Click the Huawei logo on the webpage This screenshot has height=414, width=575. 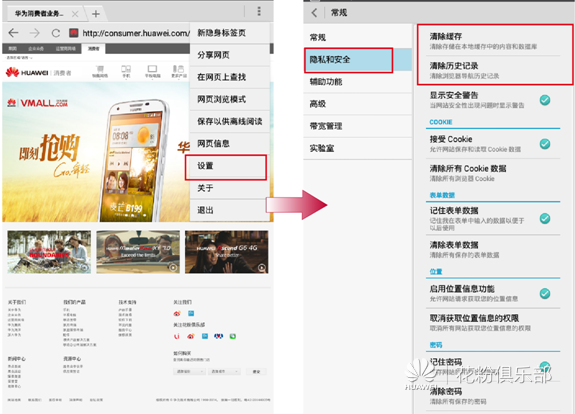pos(27,72)
